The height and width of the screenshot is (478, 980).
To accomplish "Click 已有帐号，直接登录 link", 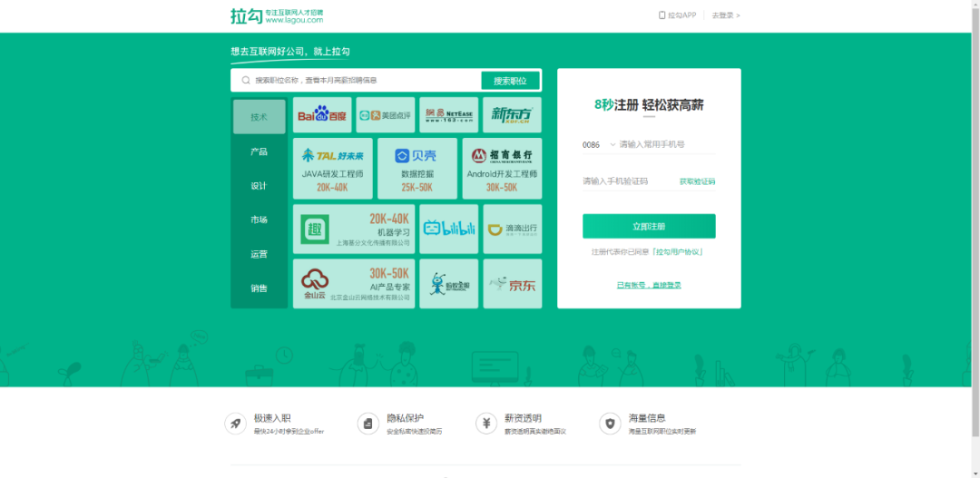I will click(x=649, y=285).
